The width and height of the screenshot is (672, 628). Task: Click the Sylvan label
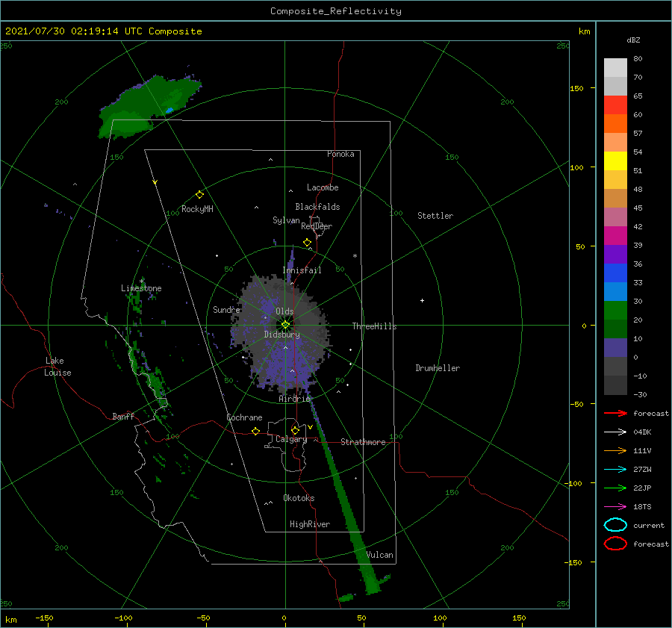click(x=286, y=220)
